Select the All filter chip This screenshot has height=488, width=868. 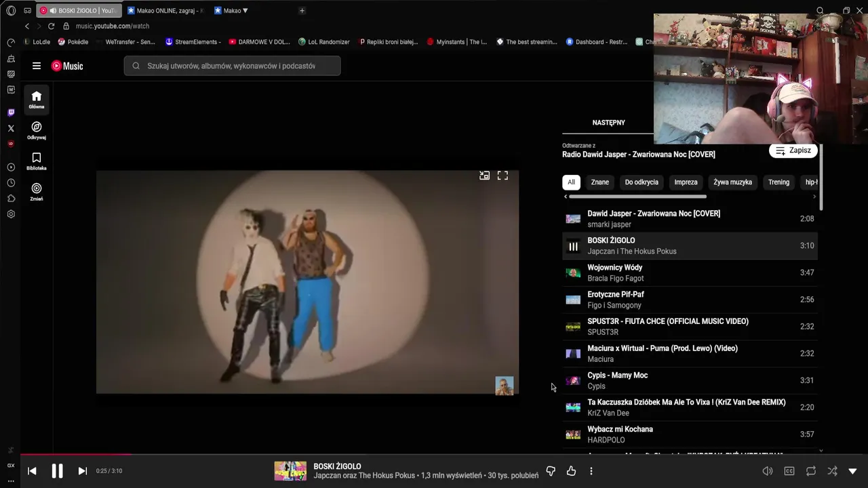pyautogui.click(x=571, y=182)
